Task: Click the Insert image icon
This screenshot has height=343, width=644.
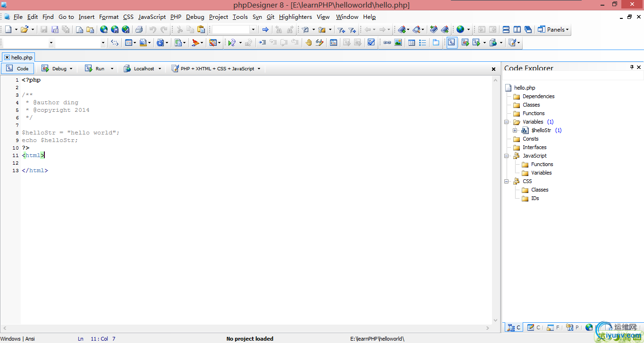Action: coord(398,42)
